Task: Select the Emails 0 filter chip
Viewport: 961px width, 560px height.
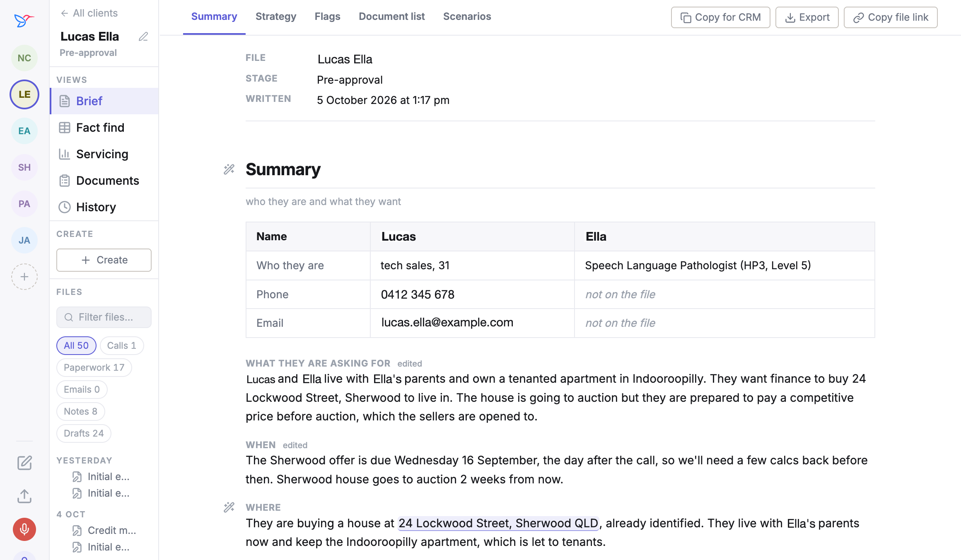Action: click(82, 389)
